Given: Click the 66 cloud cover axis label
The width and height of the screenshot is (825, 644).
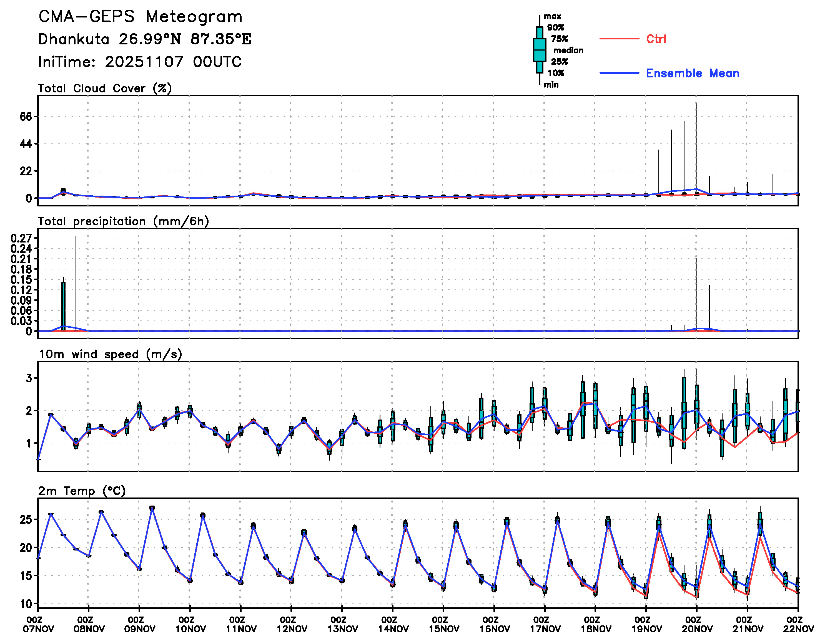Looking at the screenshot, I should 26,117.
